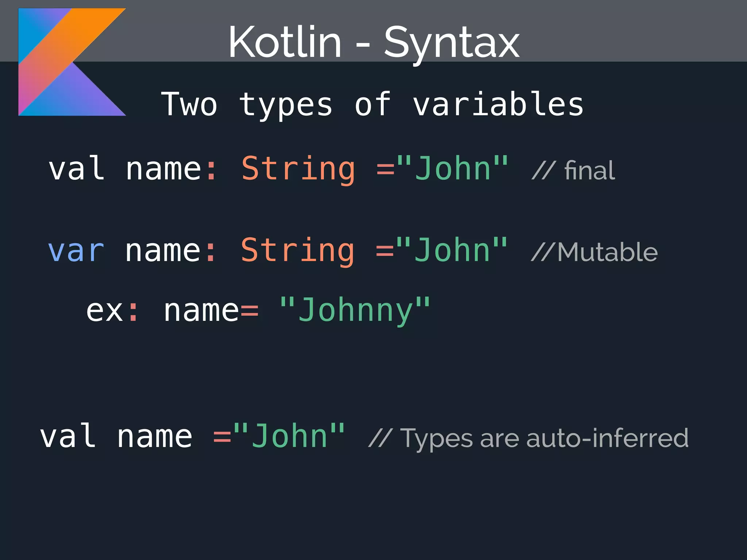
Task: Click the blue 'var' keyword
Action: pos(76,251)
